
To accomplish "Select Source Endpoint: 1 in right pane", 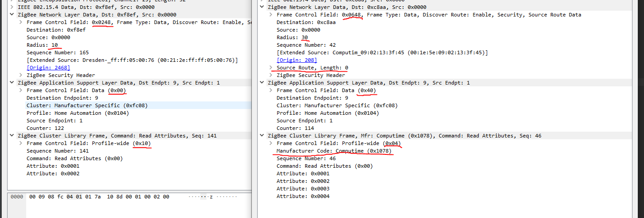I will click(x=305, y=121).
